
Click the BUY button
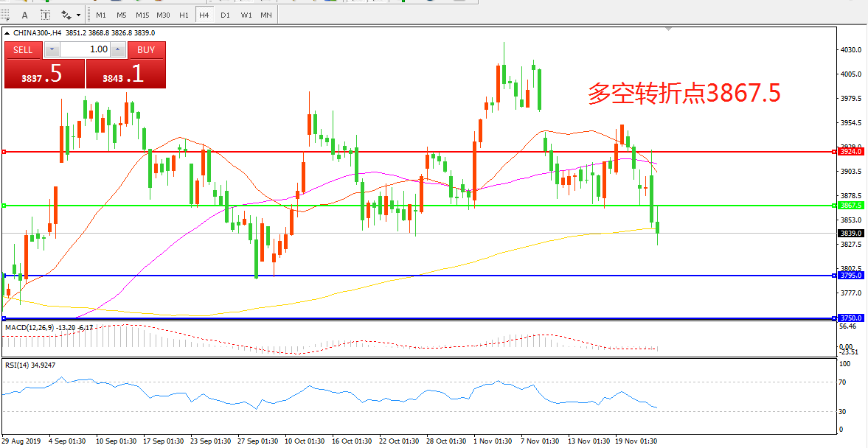pos(146,49)
